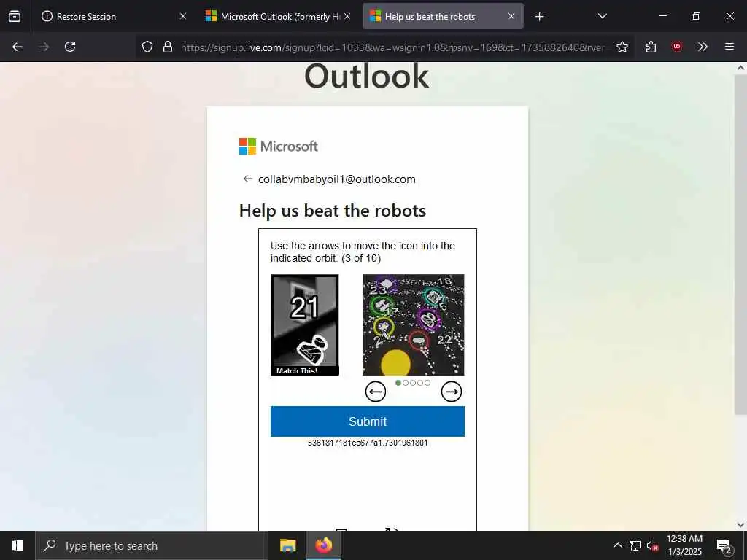Go back to the previous page
747x560 pixels.
pyautogui.click(x=18, y=47)
